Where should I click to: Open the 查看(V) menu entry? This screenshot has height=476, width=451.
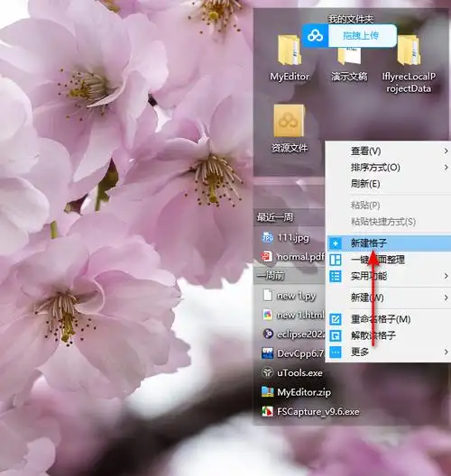tap(388, 151)
